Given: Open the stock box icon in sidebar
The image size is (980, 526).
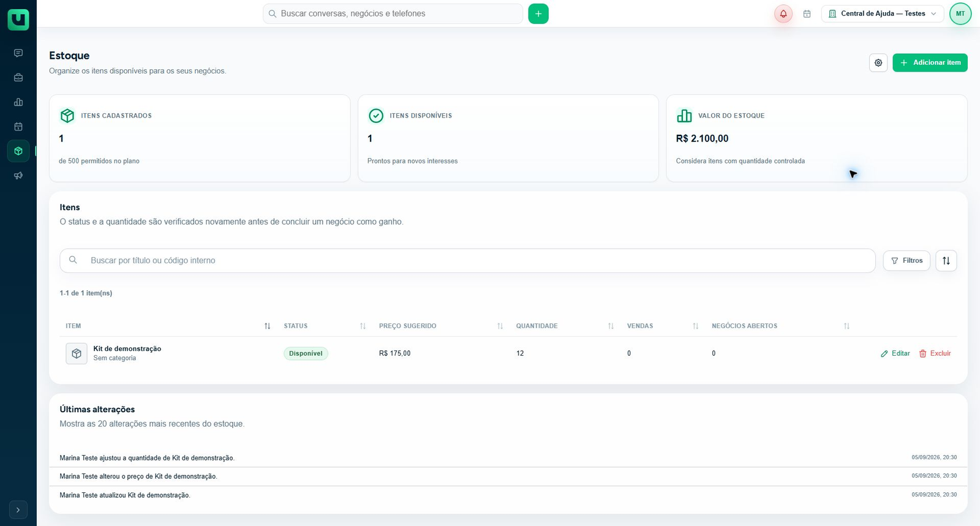Looking at the screenshot, I should [x=18, y=151].
